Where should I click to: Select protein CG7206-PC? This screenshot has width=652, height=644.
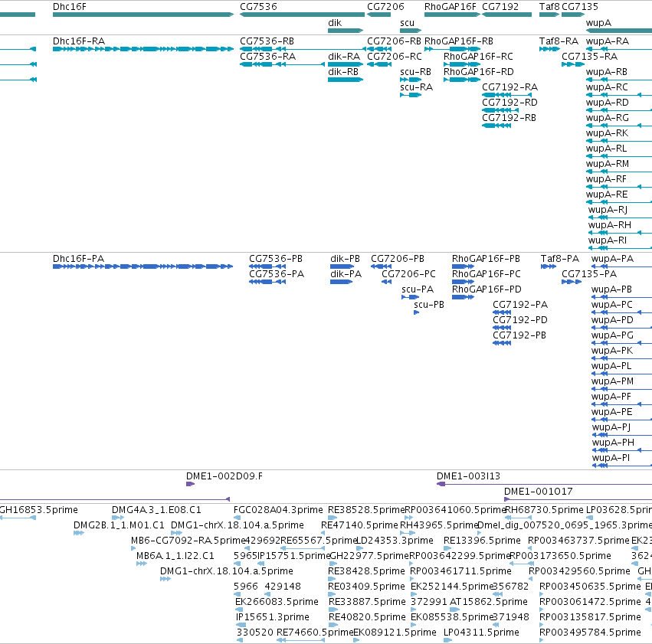click(x=409, y=274)
